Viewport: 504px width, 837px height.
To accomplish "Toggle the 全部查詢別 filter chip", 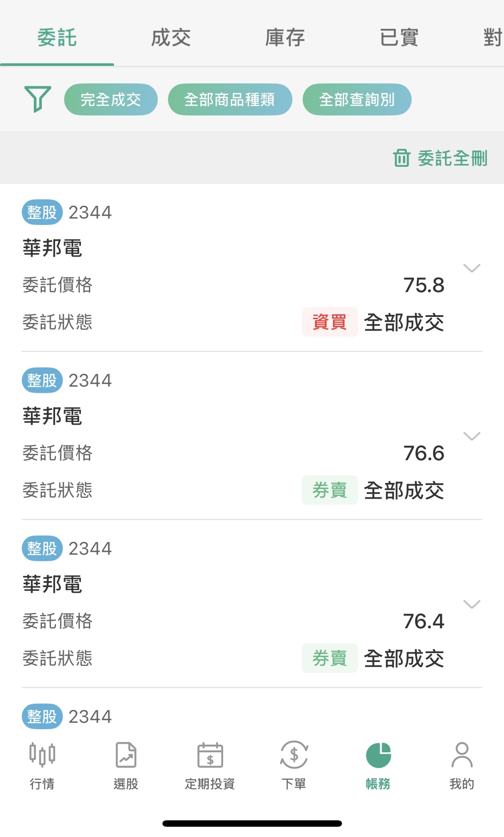I will [357, 100].
